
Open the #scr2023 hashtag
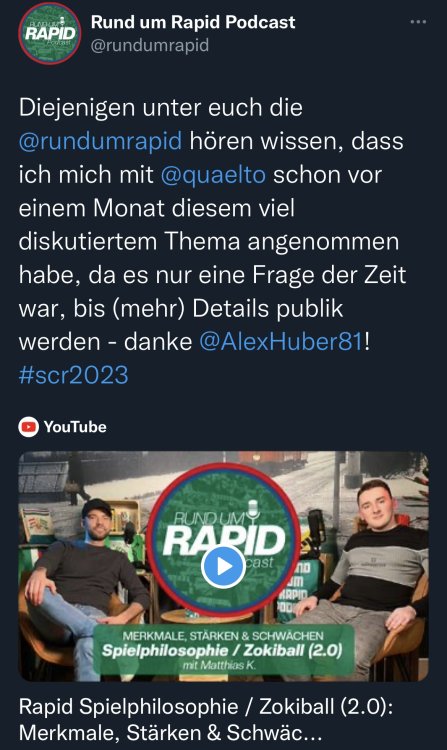pos(74,375)
